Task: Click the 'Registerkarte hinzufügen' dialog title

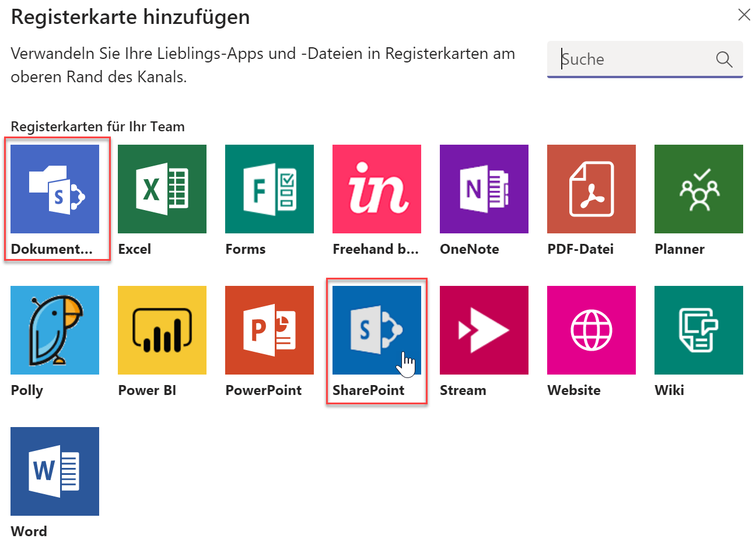Action: (131, 17)
